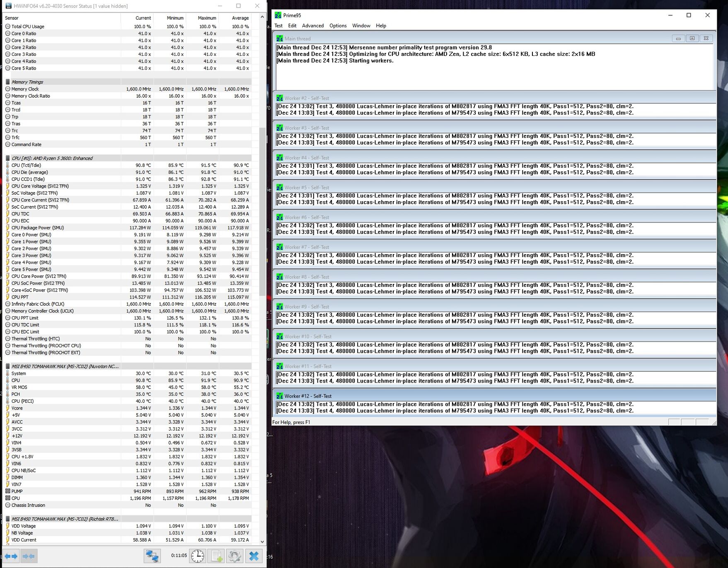Click the Worker #8 Self-Test window icon
Viewport: 728px width, 568px height.
(x=280, y=277)
